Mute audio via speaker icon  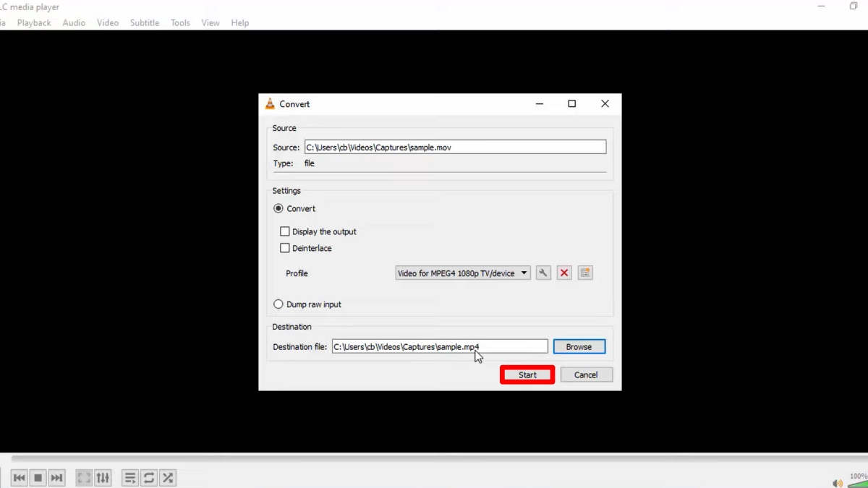tap(837, 483)
